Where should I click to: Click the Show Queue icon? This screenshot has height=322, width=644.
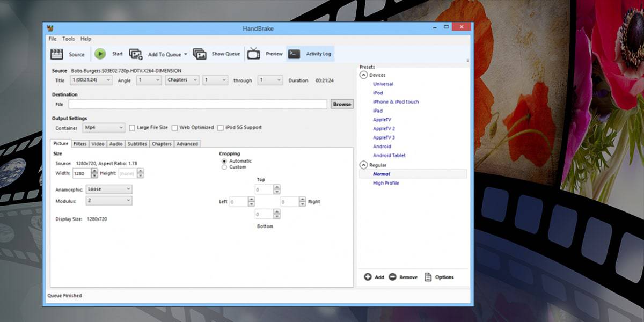click(x=200, y=54)
